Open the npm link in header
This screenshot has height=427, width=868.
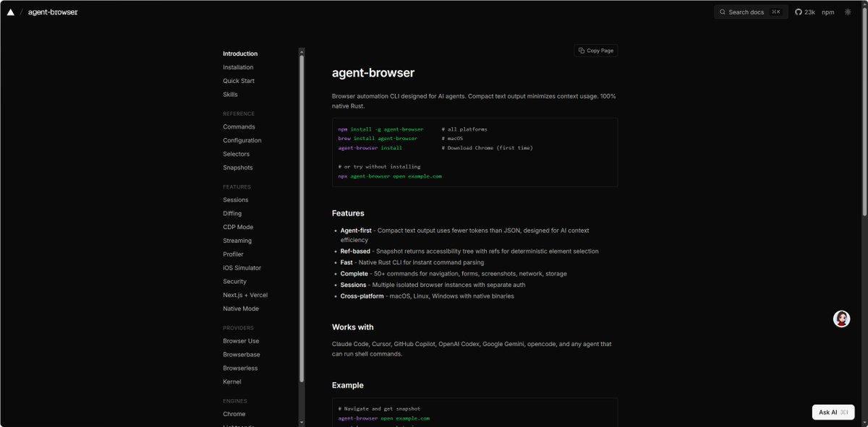[x=827, y=12]
